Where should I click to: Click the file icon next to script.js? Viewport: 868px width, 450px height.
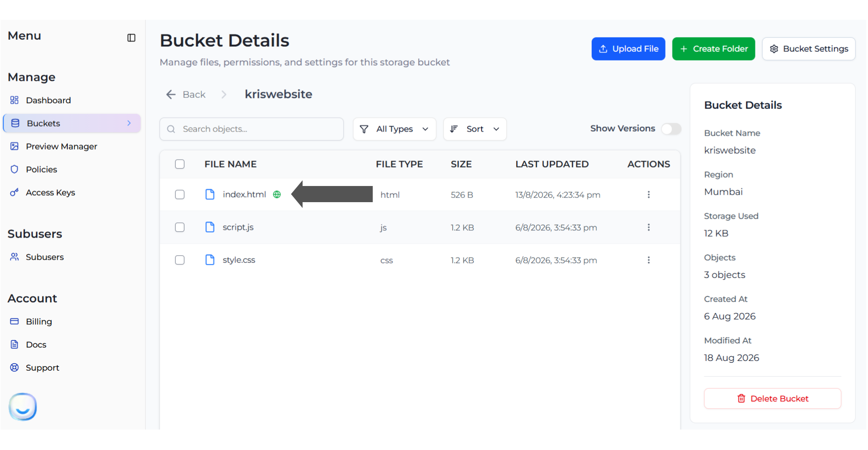click(x=210, y=227)
